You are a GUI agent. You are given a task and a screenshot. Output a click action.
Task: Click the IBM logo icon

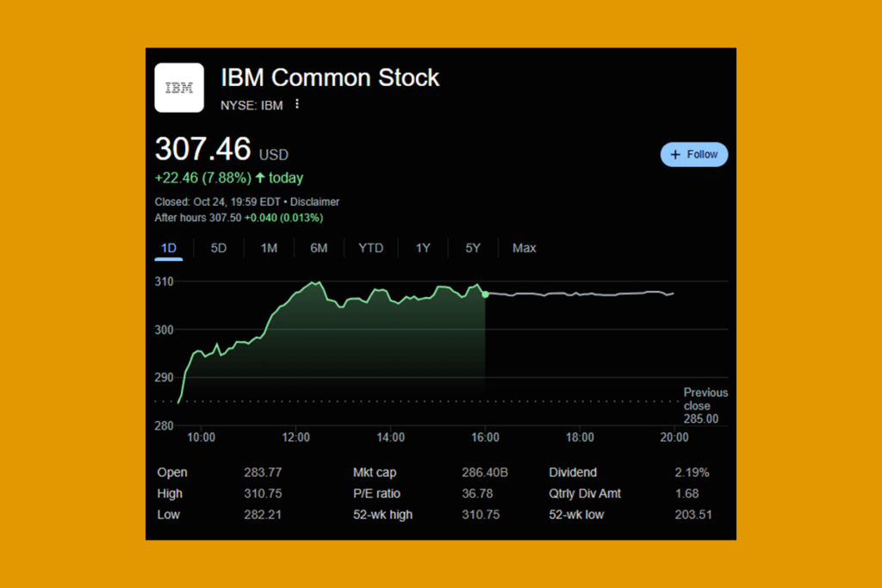coord(179,87)
